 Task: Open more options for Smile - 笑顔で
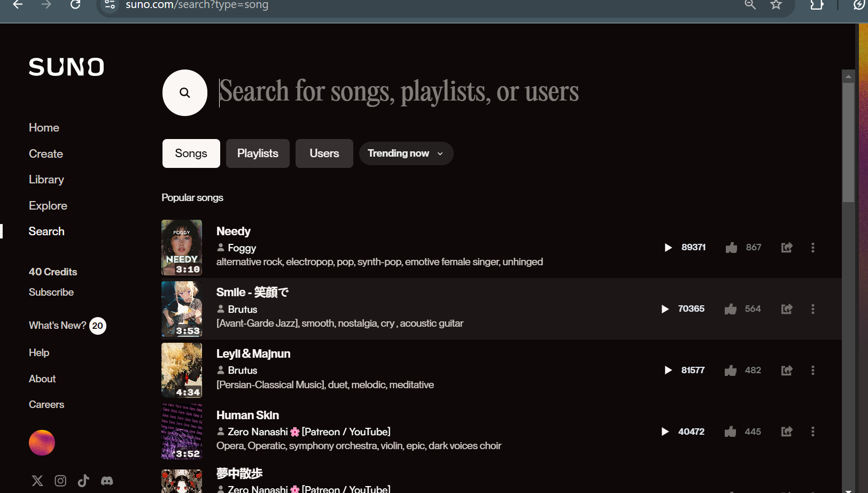pyautogui.click(x=813, y=309)
